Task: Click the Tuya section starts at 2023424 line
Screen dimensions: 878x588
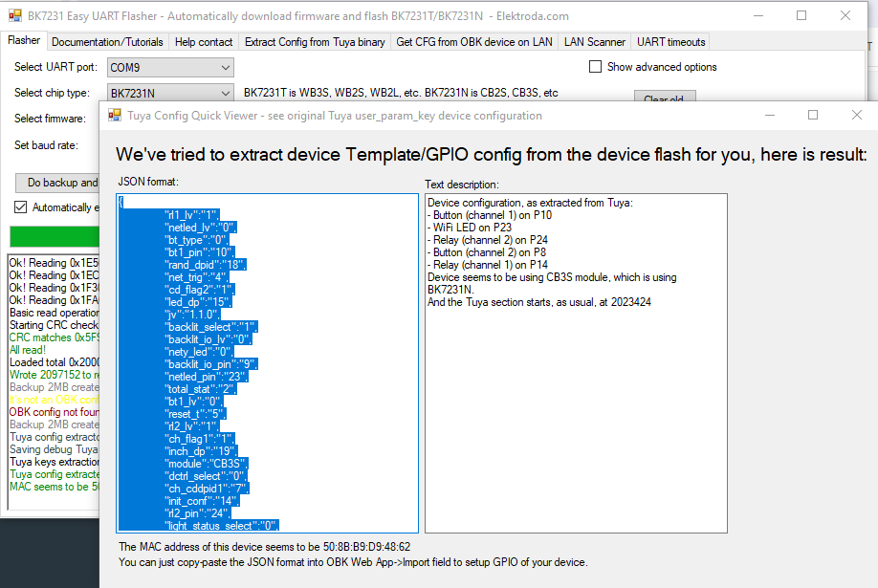Action: click(539, 302)
